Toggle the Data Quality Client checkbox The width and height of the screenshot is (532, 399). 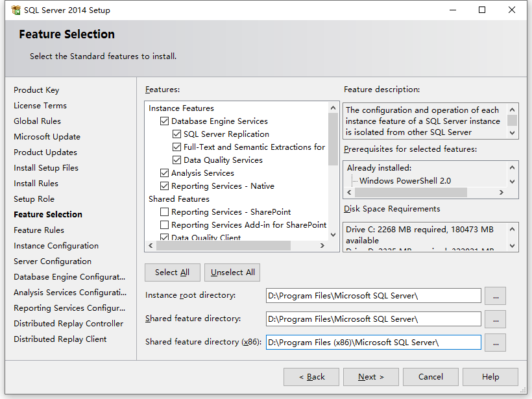(164, 237)
